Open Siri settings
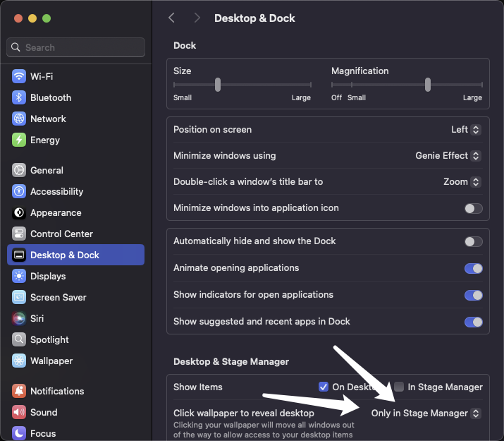Viewport: 504px width, 441px height. (x=75, y=318)
